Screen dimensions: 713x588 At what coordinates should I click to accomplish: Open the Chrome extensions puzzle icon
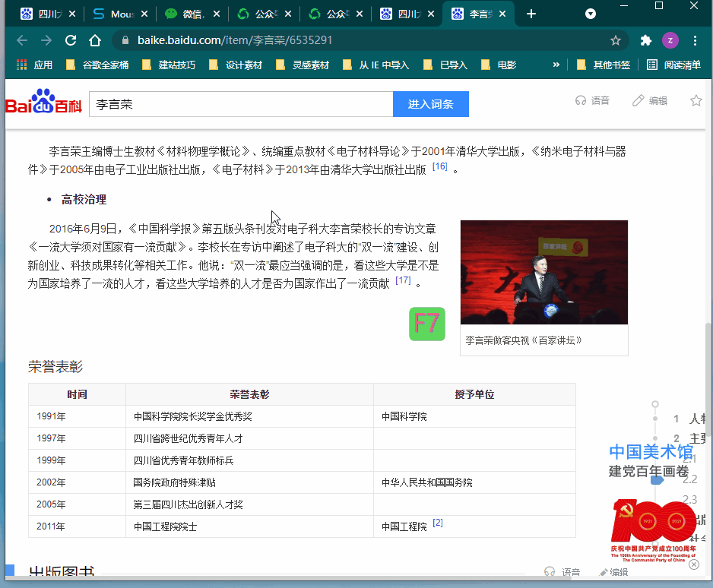[x=646, y=40]
